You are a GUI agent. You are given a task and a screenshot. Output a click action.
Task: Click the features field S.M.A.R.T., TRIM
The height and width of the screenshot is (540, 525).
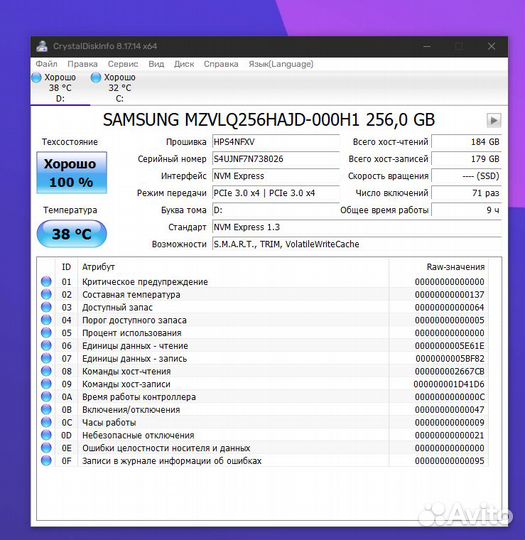[357, 244]
